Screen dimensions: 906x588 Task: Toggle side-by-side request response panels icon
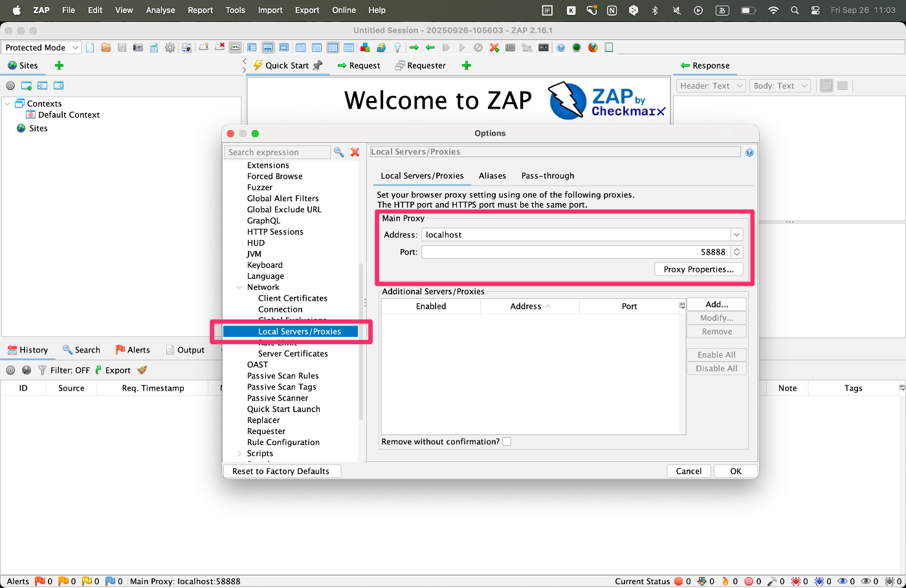click(333, 47)
